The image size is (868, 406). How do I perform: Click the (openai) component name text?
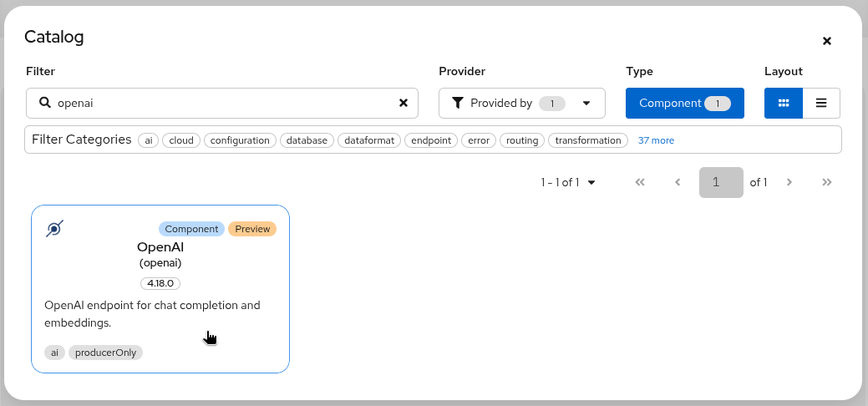point(160,262)
